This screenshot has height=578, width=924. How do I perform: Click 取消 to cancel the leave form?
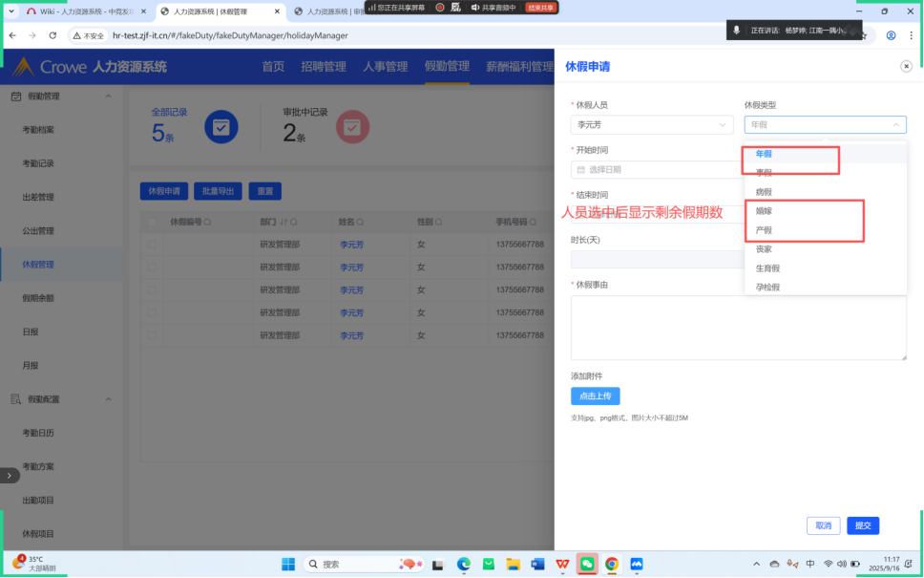click(823, 525)
